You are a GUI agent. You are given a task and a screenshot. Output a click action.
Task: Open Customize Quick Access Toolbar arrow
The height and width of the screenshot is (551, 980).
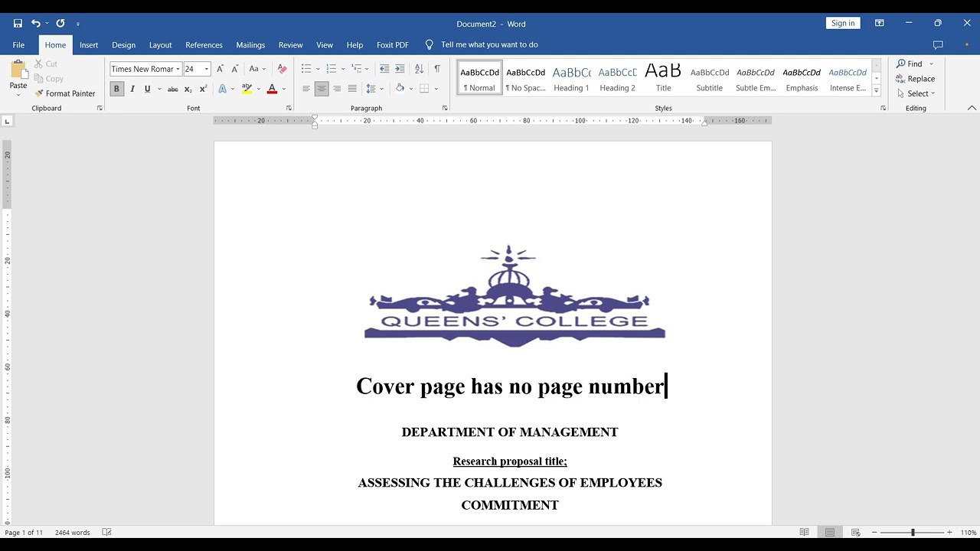(78, 24)
